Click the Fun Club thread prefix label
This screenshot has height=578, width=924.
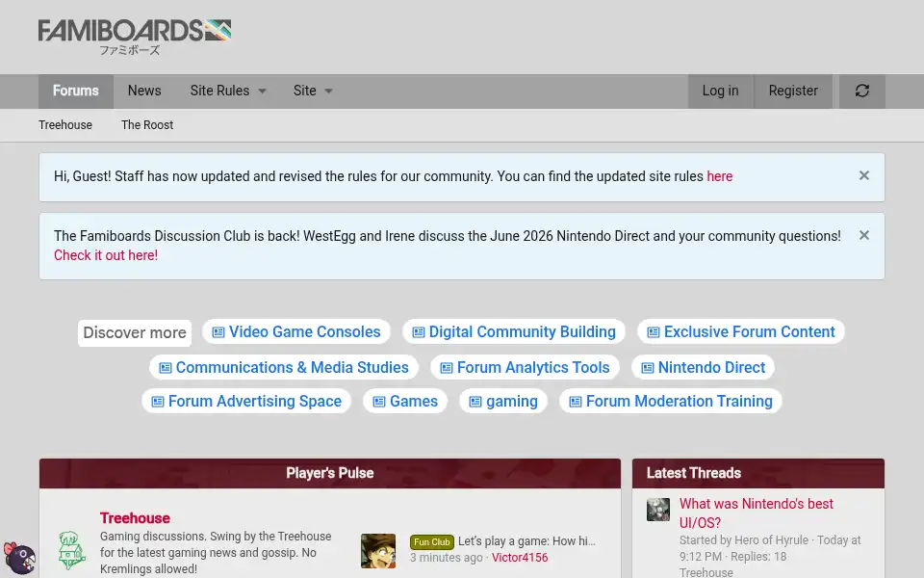tap(432, 542)
